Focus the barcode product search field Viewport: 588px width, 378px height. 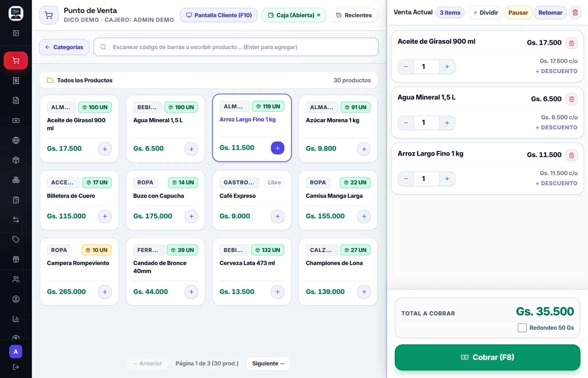tap(236, 47)
